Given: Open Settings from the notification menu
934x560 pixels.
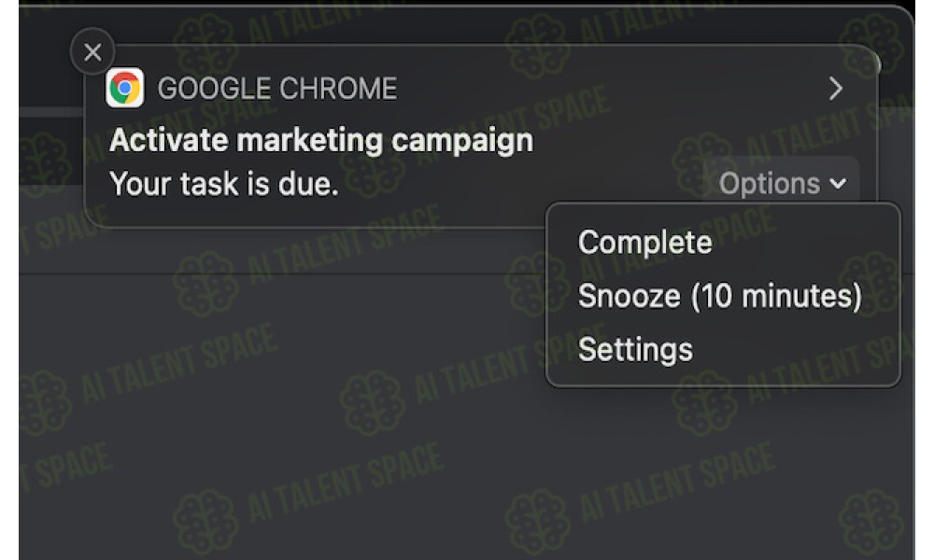Looking at the screenshot, I should (x=635, y=349).
